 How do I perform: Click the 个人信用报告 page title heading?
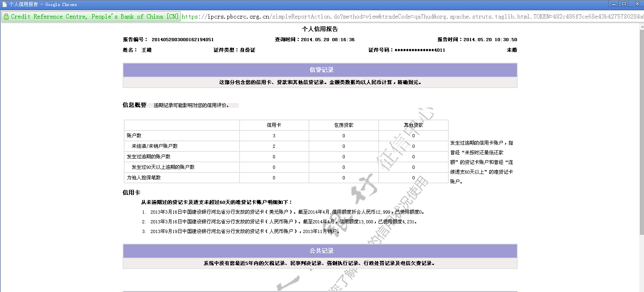click(x=320, y=29)
